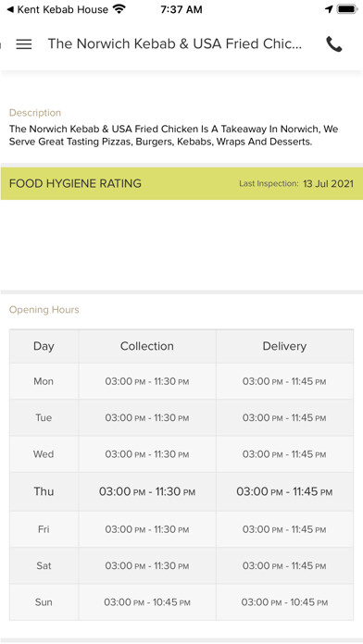Tap the Opening Hours heading
This screenshot has height=644, width=363.
tap(44, 310)
